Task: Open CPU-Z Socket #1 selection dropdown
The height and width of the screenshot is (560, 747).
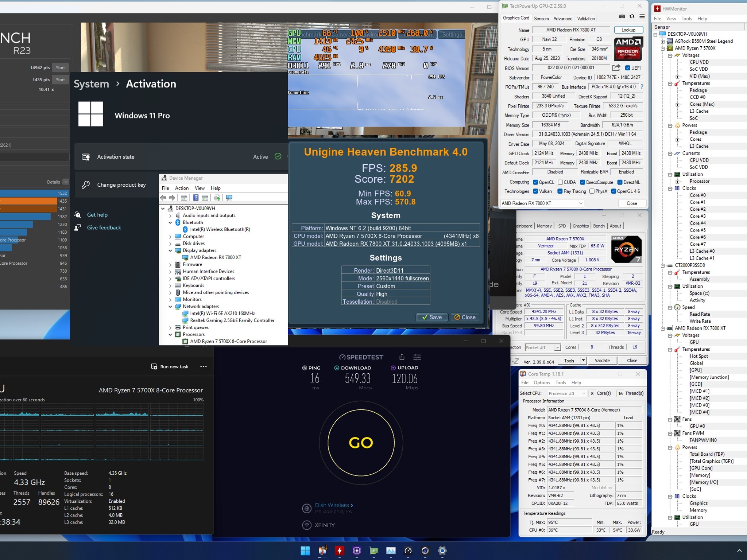Action: (x=542, y=347)
